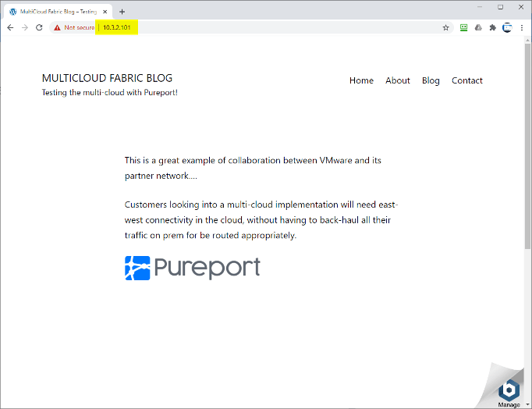This screenshot has width=532, height=409.
Task: Go to the Home menu item
Action: [361, 80]
